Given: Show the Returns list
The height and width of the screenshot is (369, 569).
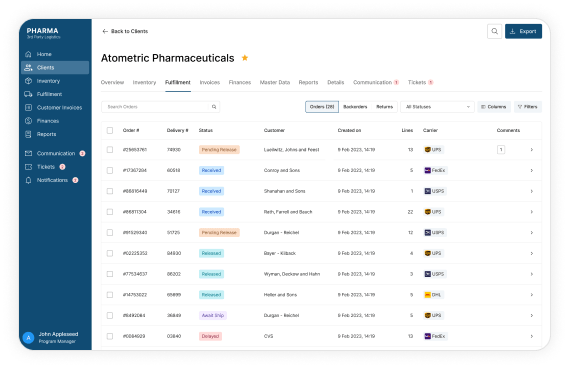Looking at the screenshot, I should click(385, 107).
